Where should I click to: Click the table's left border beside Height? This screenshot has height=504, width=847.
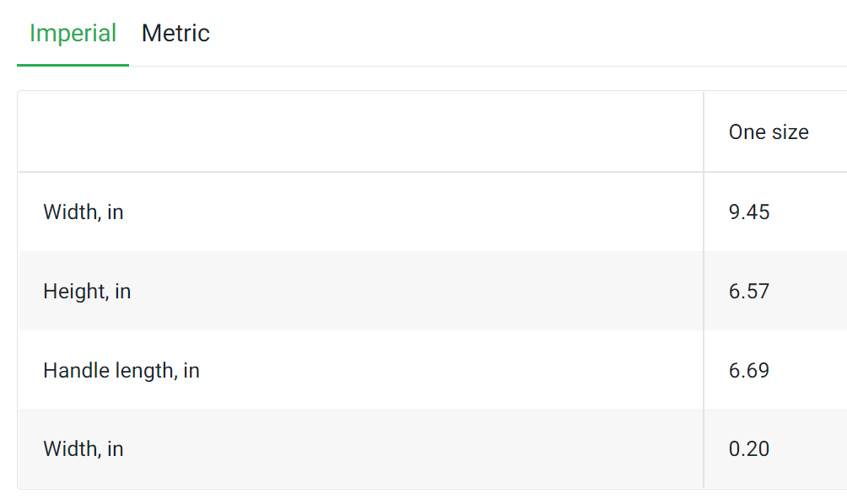[18, 292]
